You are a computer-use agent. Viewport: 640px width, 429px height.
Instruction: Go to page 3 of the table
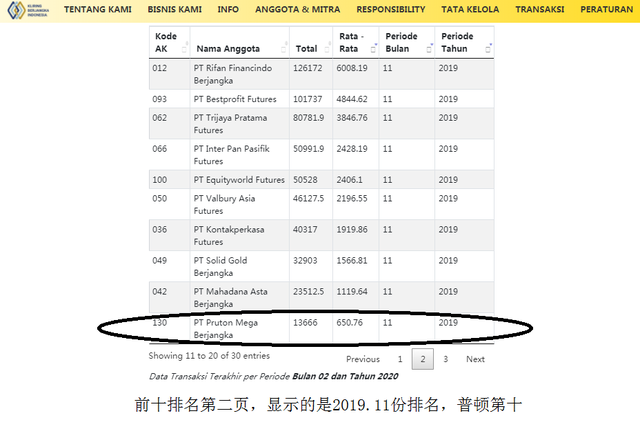coord(445,359)
